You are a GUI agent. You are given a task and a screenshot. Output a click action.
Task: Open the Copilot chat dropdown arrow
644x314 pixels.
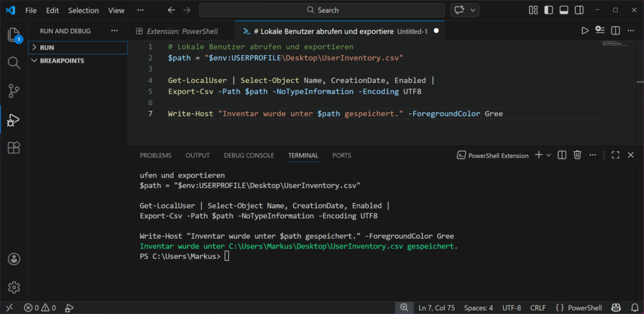(x=473, y=10)
